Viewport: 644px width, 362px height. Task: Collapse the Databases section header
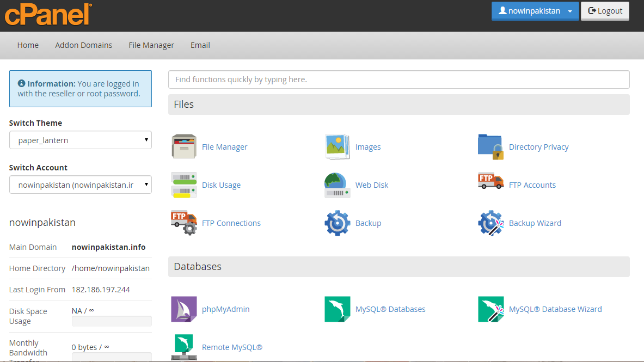pos(399,267)
